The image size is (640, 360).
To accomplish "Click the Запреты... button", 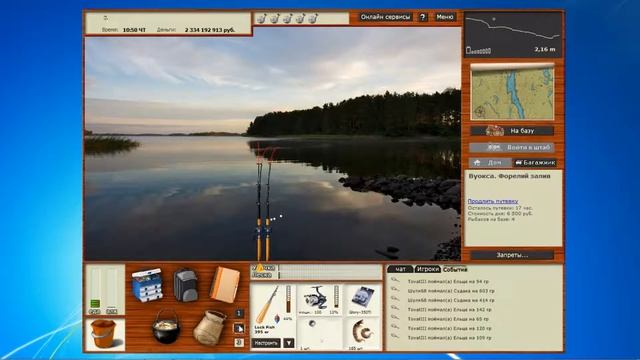I will pyautogui.click(x=512, y=255).
